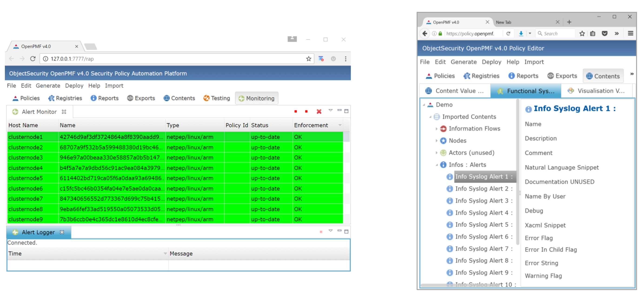Viewport: 644px width, 301px height.
Task: Select the clusternode5 host cell
Action: [33, 178]
